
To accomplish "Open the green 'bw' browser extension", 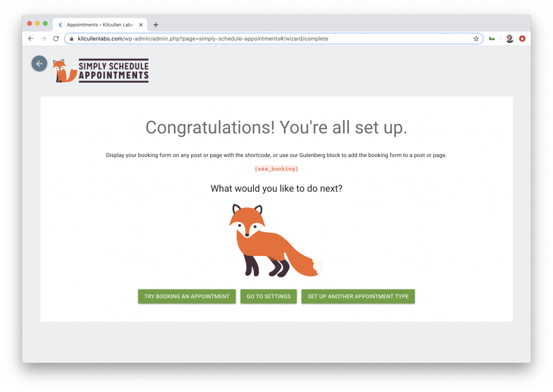I will (492, 39).
